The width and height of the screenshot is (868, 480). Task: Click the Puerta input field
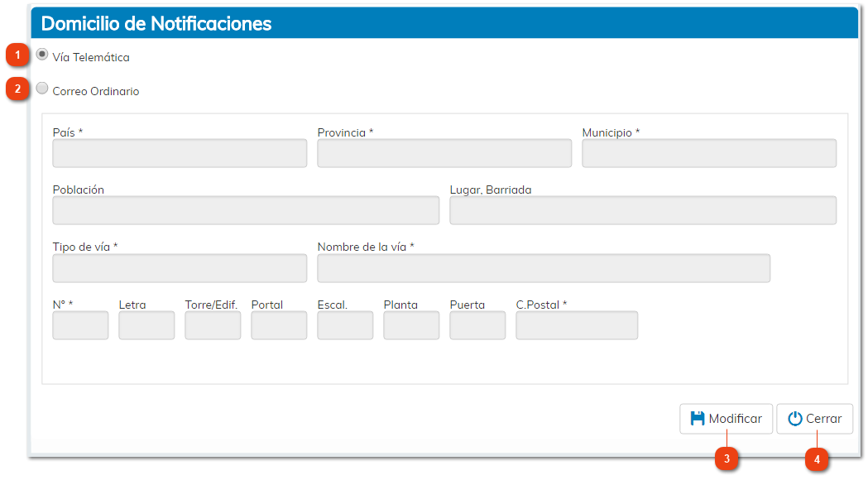click(x=477, y=325)
